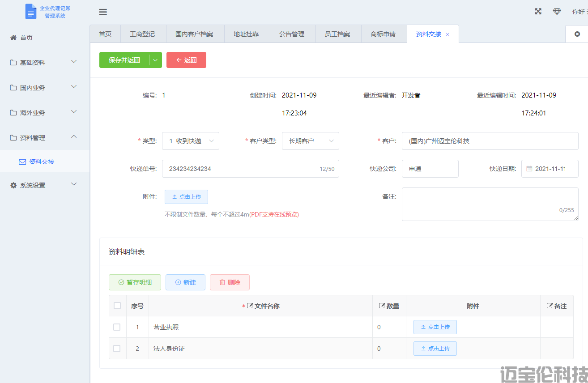Switch to the 首页 tab
The image size is (588, 383).
[105, 34]
